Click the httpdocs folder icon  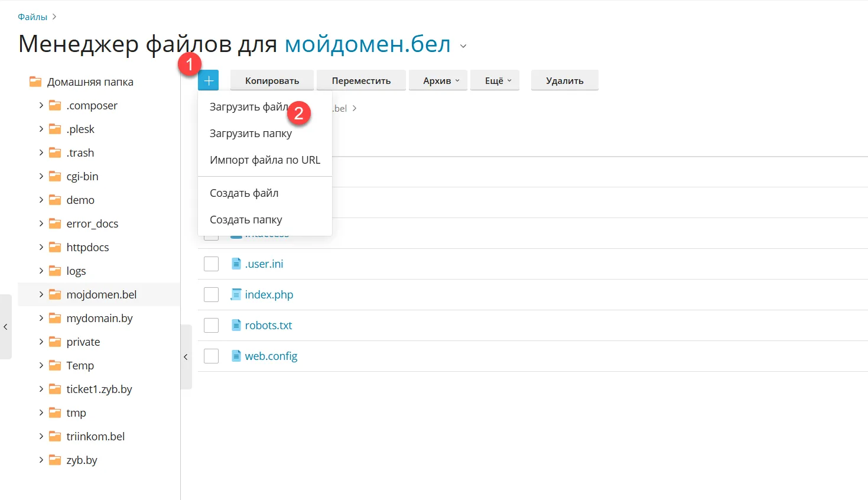[55, 247]
